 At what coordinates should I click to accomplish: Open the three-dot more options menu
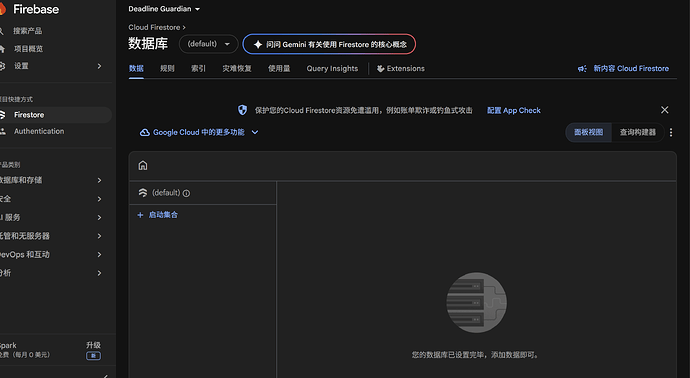[x=671, y=132]
